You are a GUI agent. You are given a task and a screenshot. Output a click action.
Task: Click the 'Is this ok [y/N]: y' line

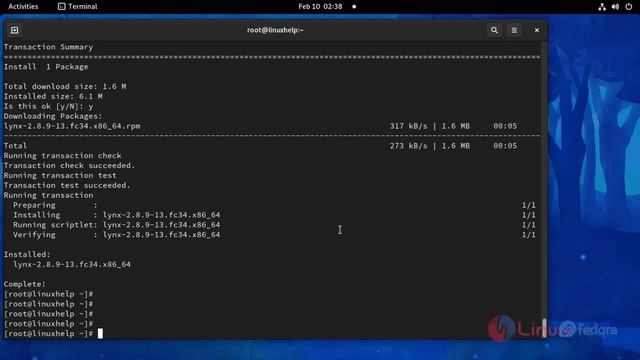(x=49, y=107)
